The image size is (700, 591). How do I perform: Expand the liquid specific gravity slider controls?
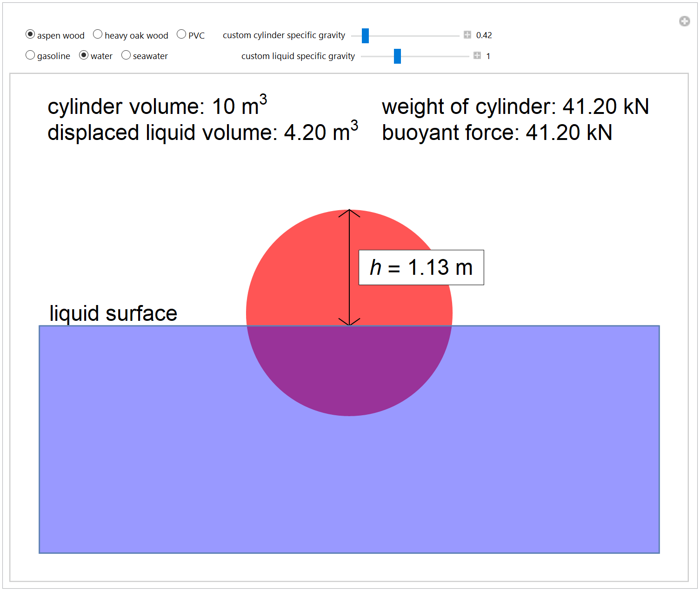[477, 56]
